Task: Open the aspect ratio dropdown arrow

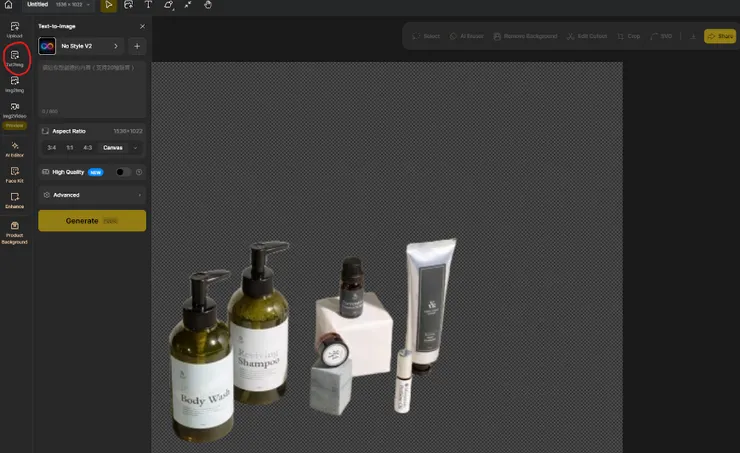Action: [x=135, y=148]
